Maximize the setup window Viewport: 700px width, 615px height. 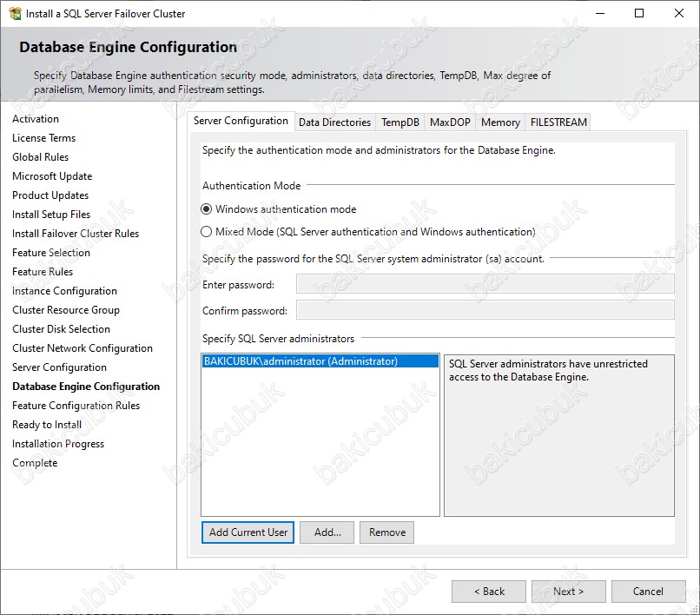639,13
